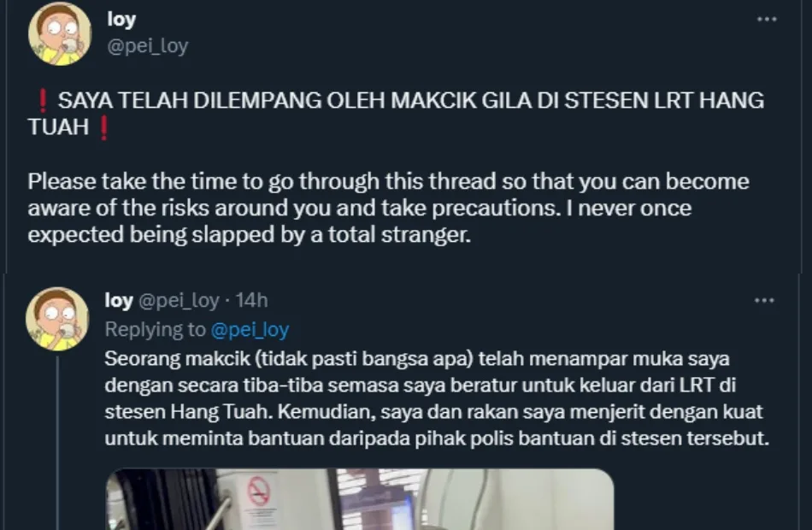The image size is (812, 530).
Task: Click the red exclamation emoji before SAYA
Action: tap(43, 101)
